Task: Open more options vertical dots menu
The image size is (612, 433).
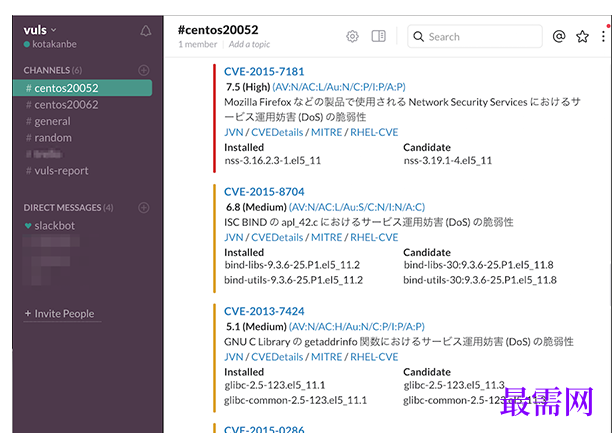Action: coord(603,36)
